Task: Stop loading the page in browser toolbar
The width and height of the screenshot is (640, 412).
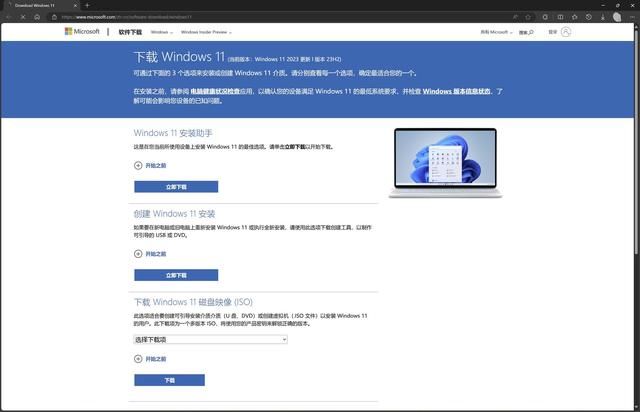Action: point(23,17)
